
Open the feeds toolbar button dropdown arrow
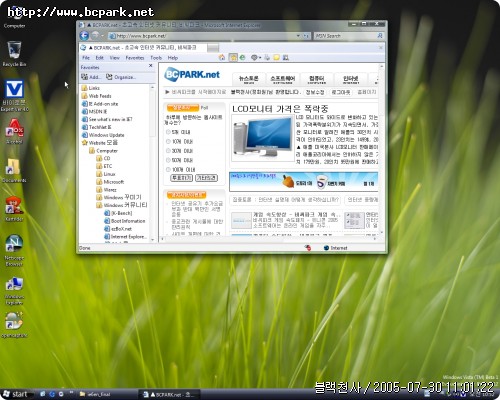coord(260,58)
